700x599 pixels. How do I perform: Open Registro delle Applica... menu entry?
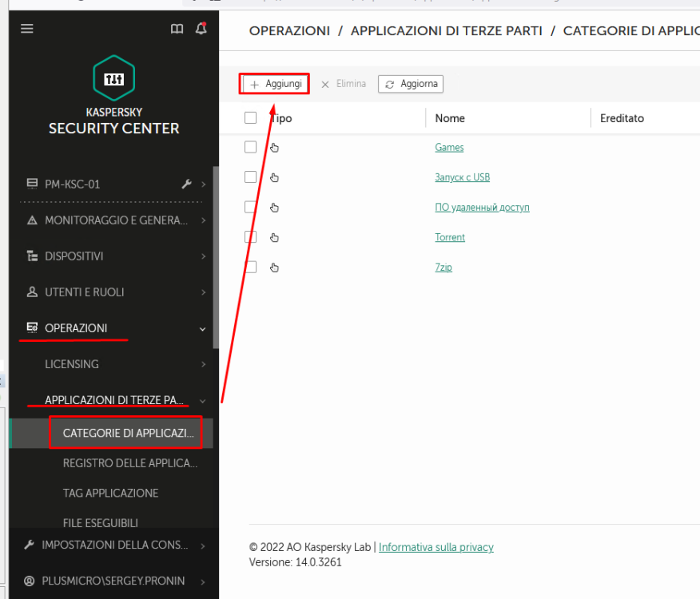(x=130, y=463)
